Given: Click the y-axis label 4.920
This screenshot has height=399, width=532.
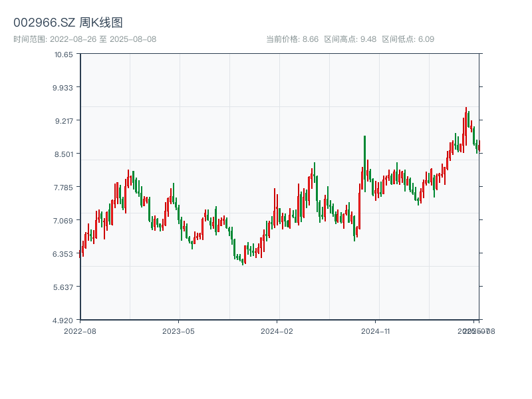Looking at the screenshot, I should [x=63, y=321].
